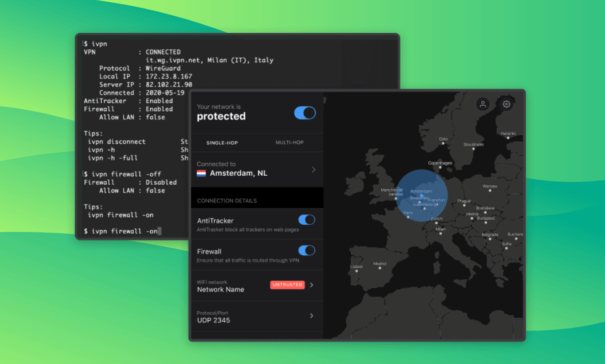Click the UDP 2345 protocol value

coord(214,320)
